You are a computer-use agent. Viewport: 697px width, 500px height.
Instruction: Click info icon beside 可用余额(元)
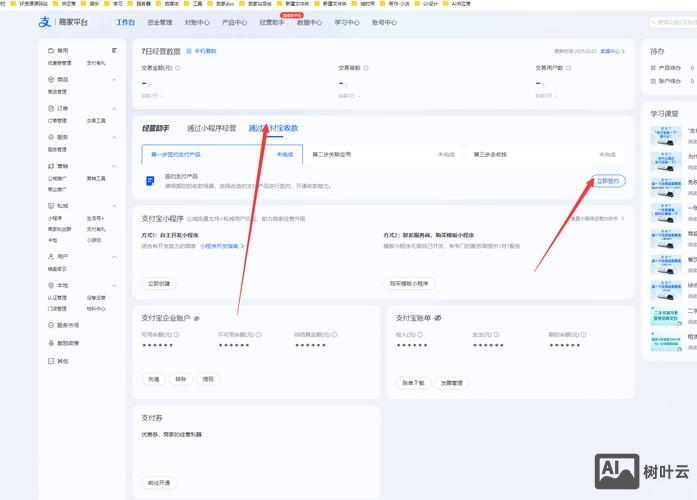176,334
